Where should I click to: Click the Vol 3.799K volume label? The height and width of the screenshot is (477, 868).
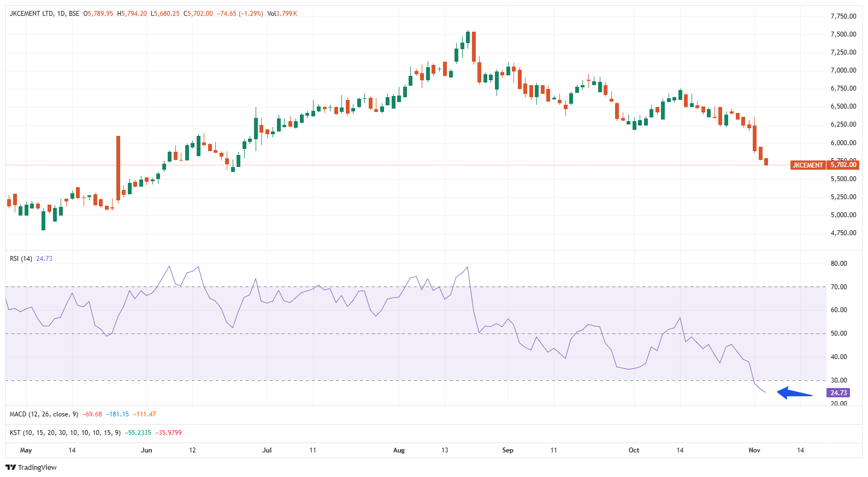[282, 14]
